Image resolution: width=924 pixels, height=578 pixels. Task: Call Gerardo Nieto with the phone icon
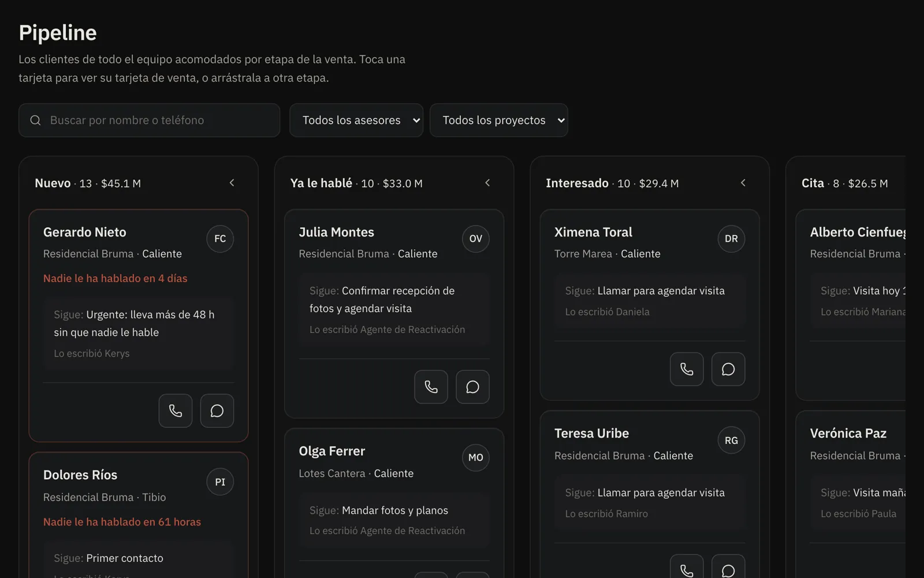pos(176,411)
